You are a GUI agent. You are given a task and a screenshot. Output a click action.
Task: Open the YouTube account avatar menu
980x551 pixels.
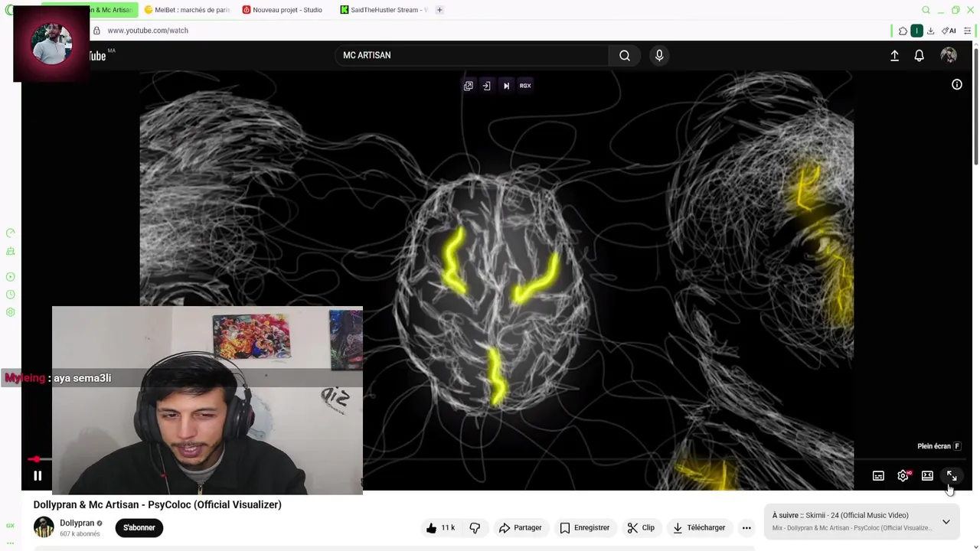pos(949,55)
